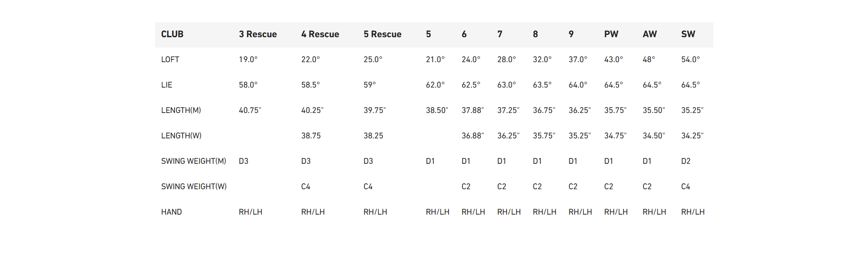Click the PW column header
Viewport: 868px width, 260px height.
pos(611,34)
